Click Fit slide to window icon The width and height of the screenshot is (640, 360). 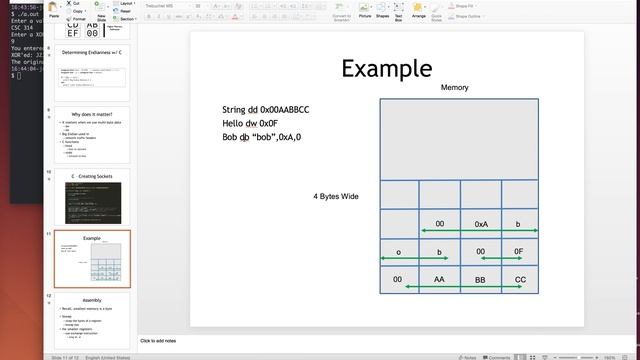click(x=625, y=358)
